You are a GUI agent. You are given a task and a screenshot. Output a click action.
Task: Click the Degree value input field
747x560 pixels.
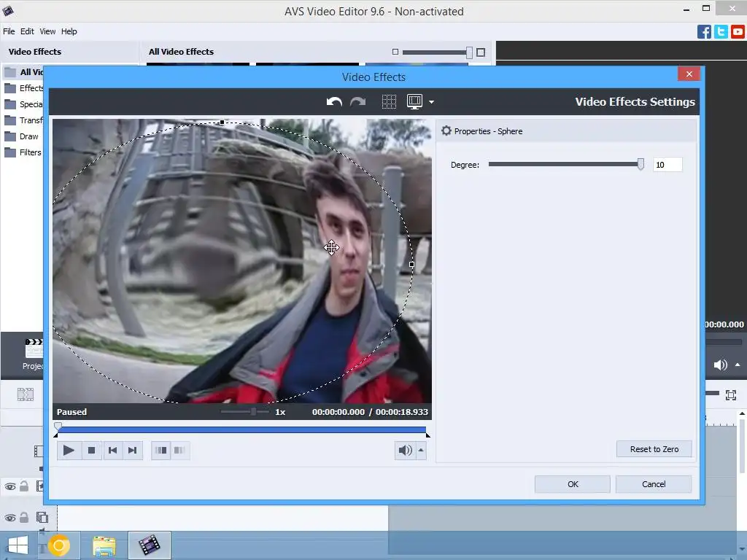tap(667, 164)
